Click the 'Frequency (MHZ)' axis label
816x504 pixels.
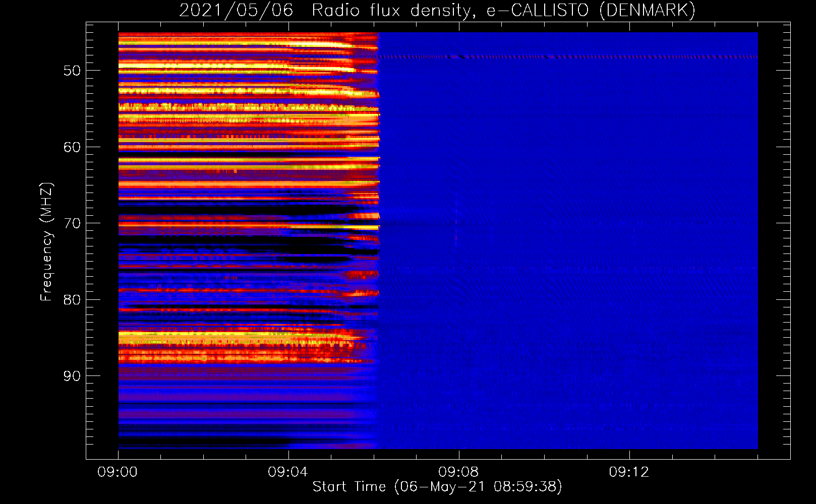[x=46, y=242]
